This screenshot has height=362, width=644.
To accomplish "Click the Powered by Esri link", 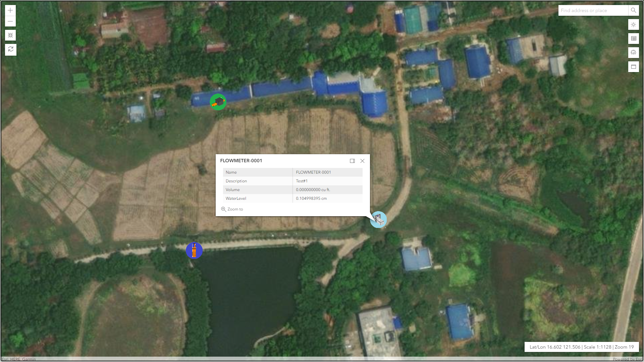I will (627, 359).
